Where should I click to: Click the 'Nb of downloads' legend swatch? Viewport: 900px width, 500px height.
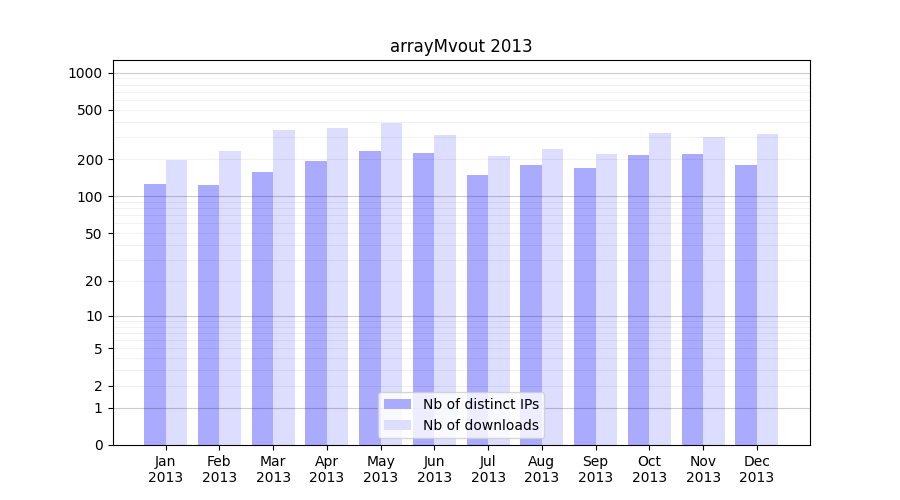pyautogui.click(x=398, y=425)
